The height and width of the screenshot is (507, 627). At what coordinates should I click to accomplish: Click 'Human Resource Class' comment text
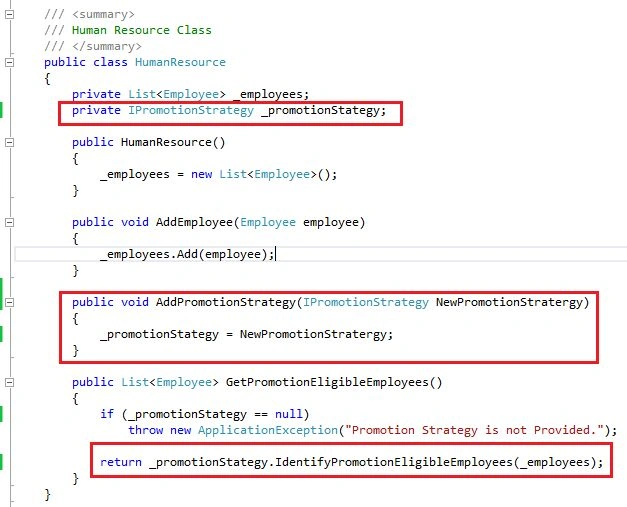(142, 30)
